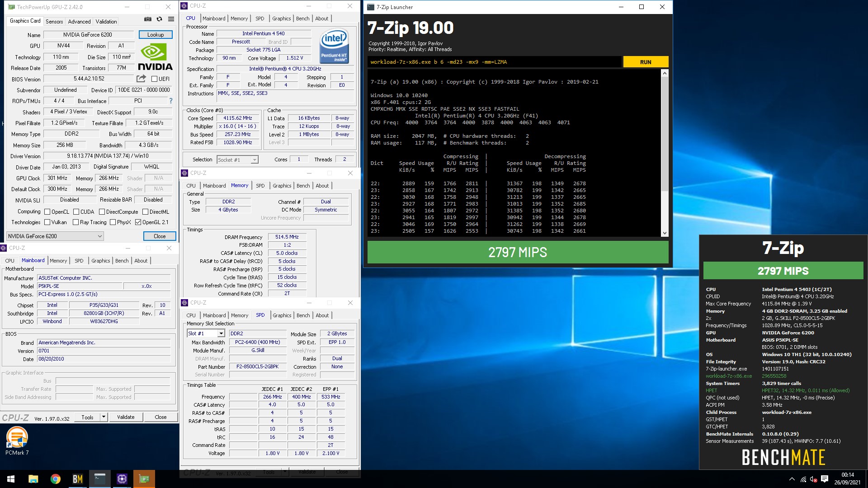
Task: Click the Part Number F2-8500CL5-2GBPK field
Action: tap(258, 366)
